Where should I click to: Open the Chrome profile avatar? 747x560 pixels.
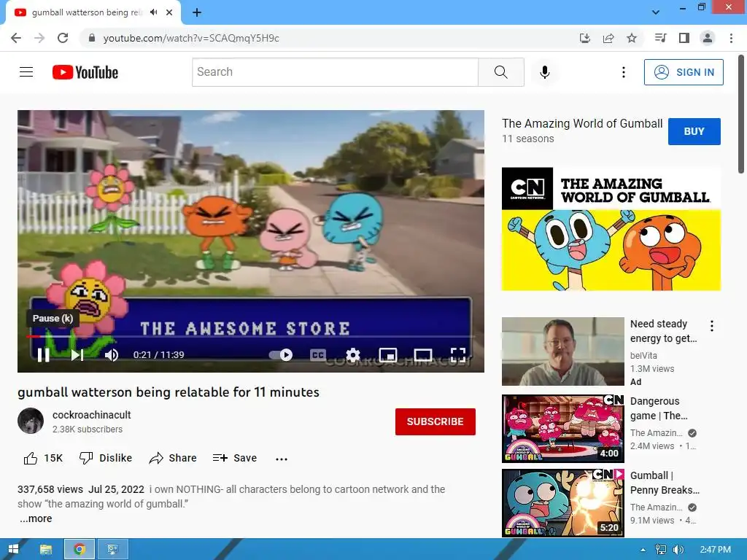point(708,38)
